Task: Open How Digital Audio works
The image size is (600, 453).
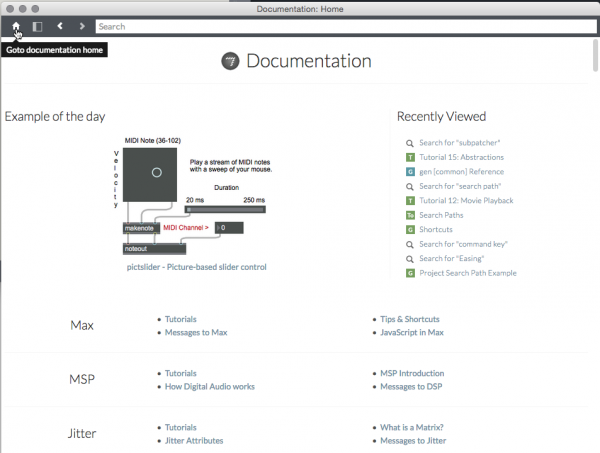Action: (x=210, y=387)
